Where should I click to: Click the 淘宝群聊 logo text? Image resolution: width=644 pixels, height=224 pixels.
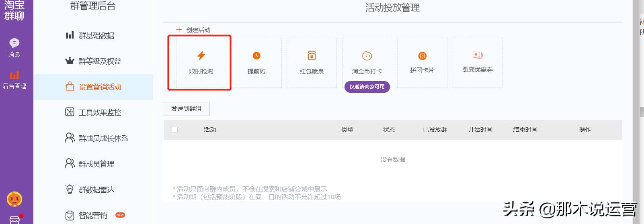(14, 10)
